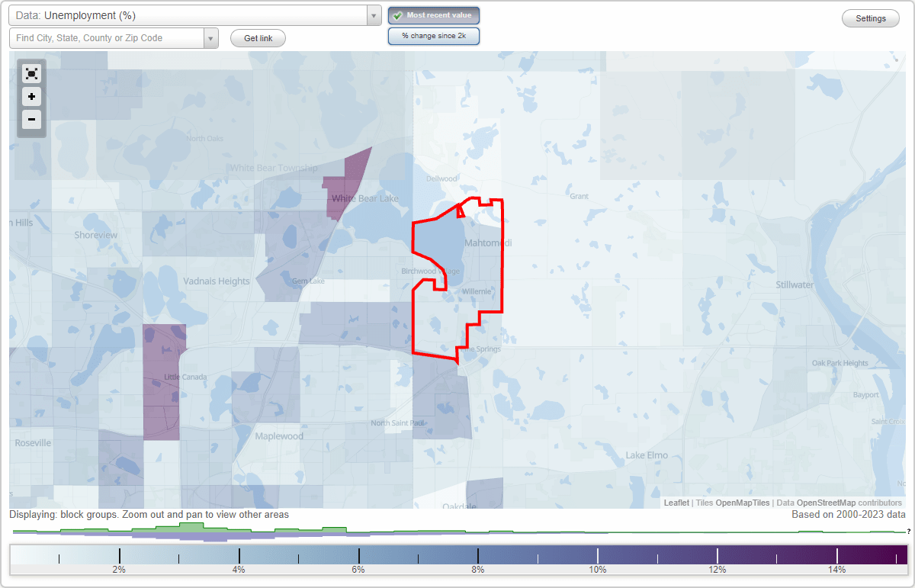Switch to the Most recent value tab
The height and width of the screenshot is (588, 915).
click(433, 14)
